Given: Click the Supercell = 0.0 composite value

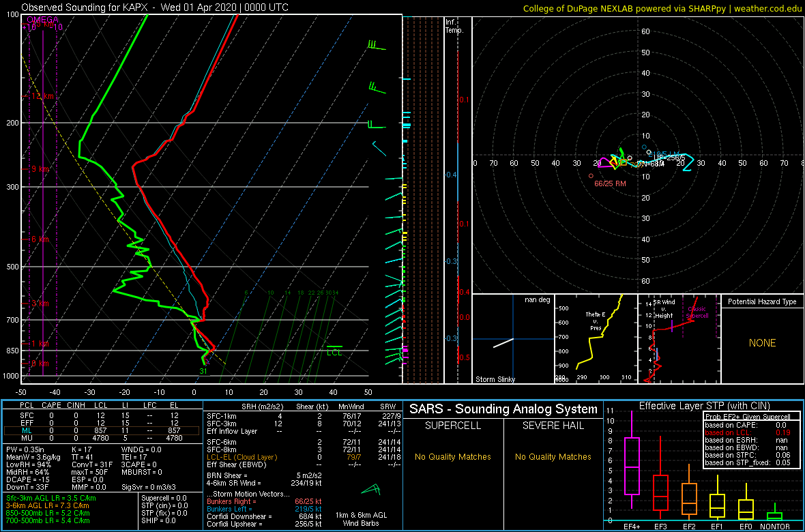Looking at the screenshot, I should point(165,498).
